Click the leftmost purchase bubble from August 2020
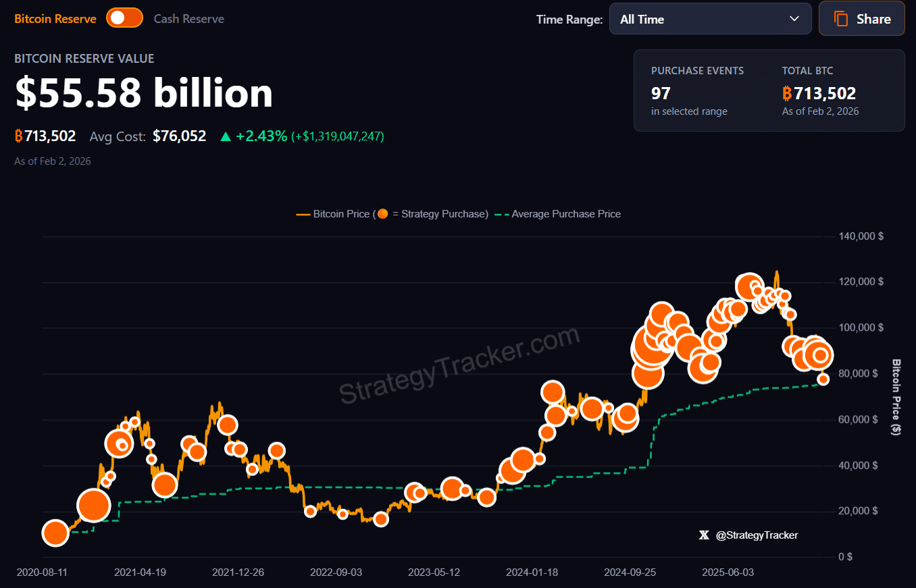Screen dimensions: 916x588 55,533
